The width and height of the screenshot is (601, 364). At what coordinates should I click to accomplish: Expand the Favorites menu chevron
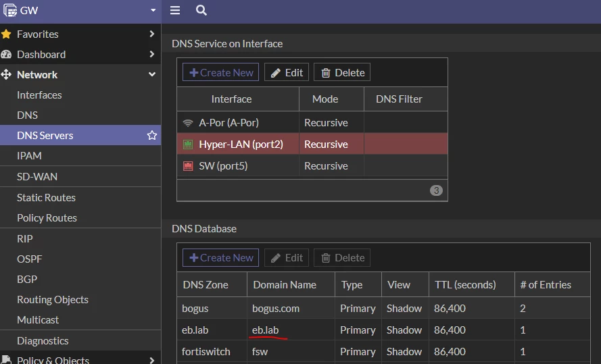tap(152, 34)
